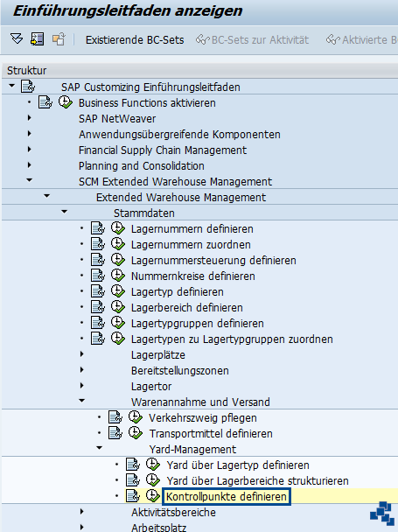This screenshot has width=398, height=532.
Task: Expand the Lagertor node
Action: click(81, 386)
